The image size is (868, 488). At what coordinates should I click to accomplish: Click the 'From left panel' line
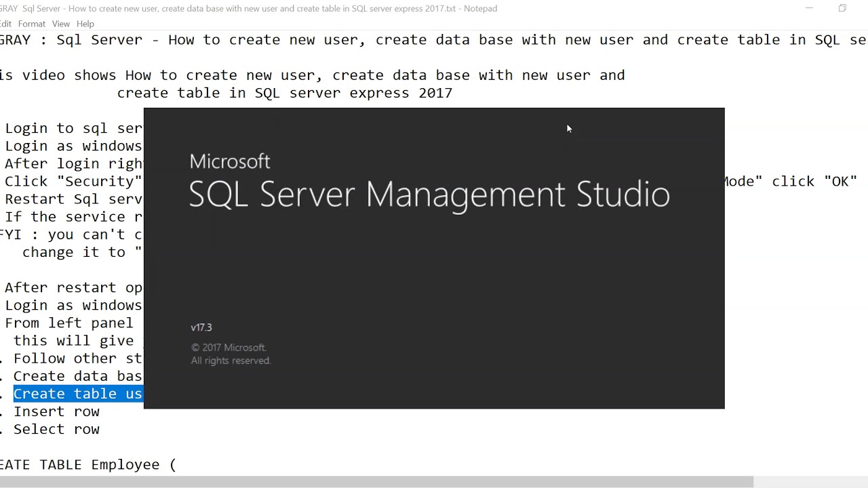pyautogui.click(x=69, y=323)
